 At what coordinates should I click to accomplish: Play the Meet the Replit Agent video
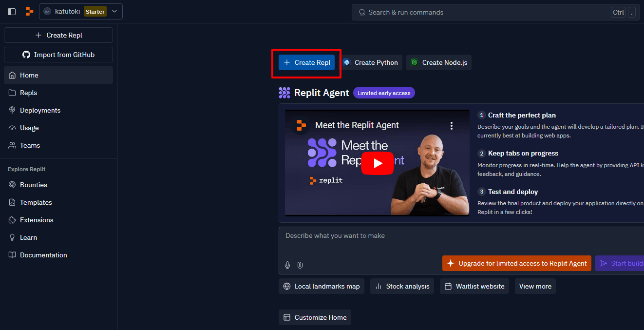click(x=378, y=163)
